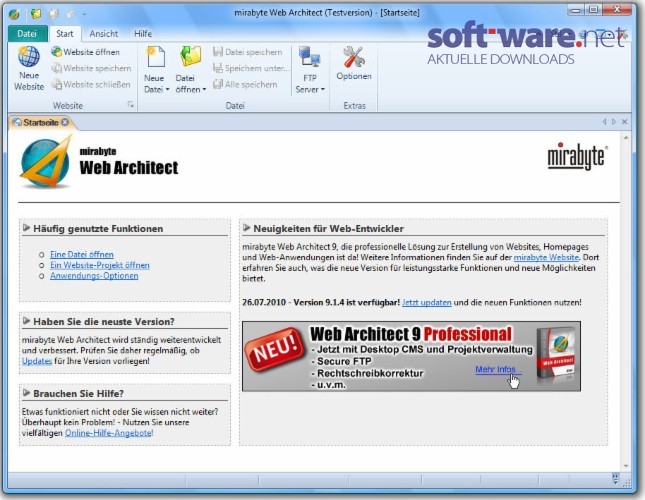Click the mirabyte company logo

(577, 156)
